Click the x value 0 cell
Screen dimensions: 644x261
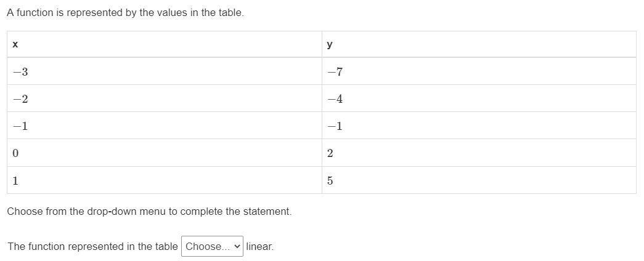click(x=165, y=153)
